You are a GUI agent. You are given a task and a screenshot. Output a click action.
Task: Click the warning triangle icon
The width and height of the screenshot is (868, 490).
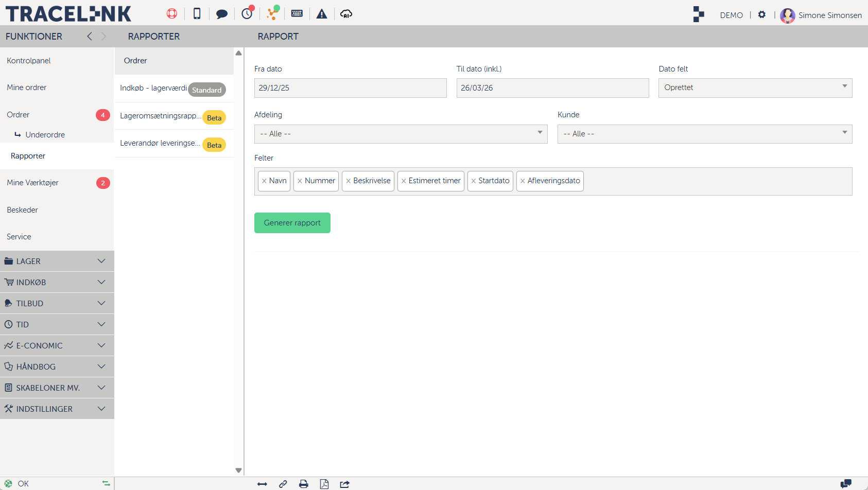(x=322, y=14)
